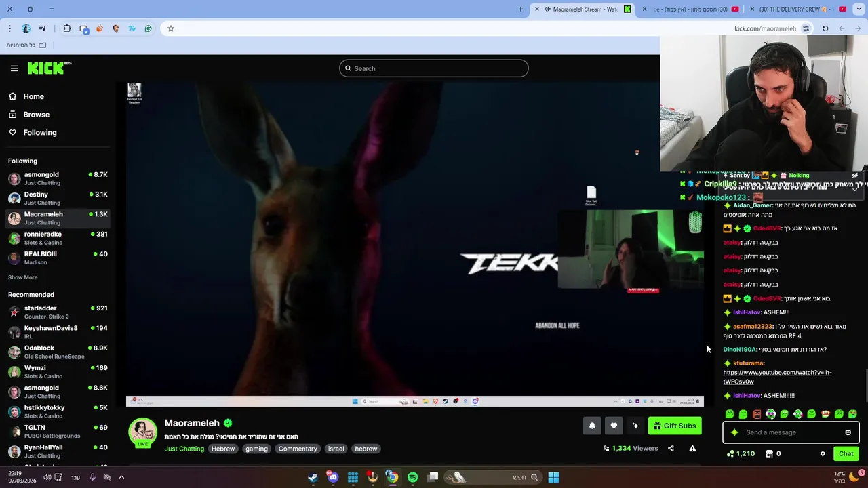Click the gaming tag
Viewport: 868px width, 488px height.
coord(256,449)
